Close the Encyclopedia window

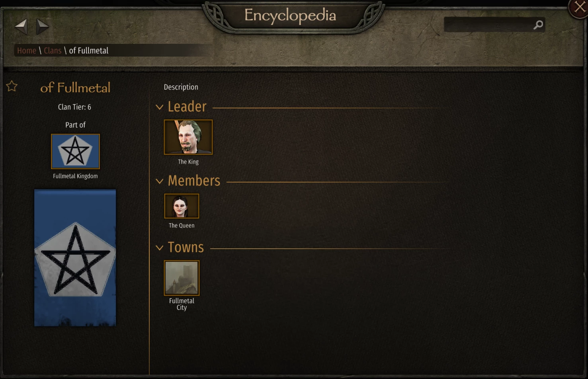pos(579,7)
